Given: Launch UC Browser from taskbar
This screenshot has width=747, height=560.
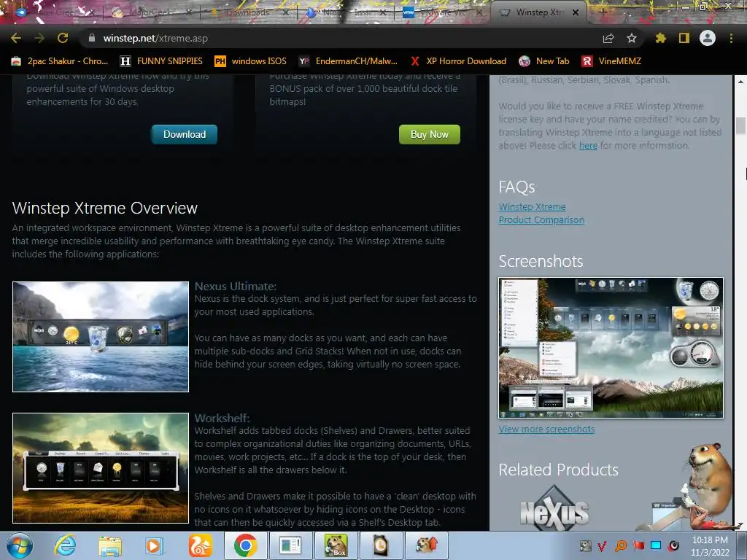Looking at the screenshot, I should pyautogui.click(x=201, y=545).
